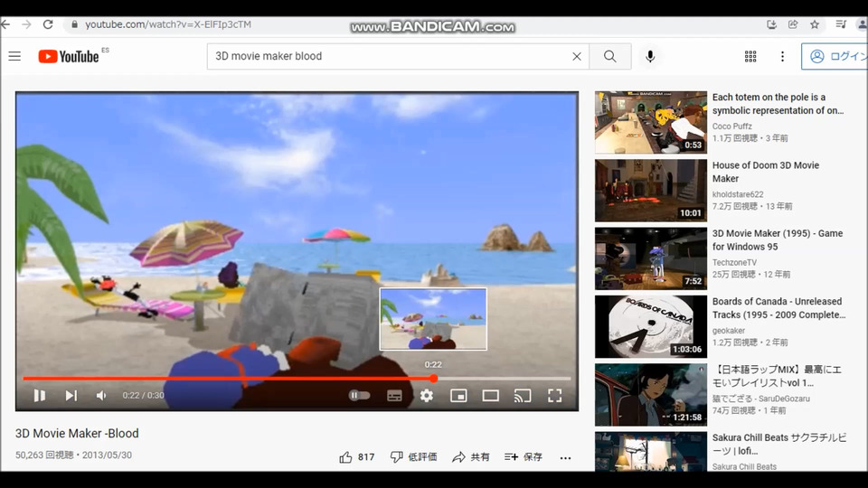The image size is (868, 488).
Task: Mute the video volume
Action: pos(101,396)
